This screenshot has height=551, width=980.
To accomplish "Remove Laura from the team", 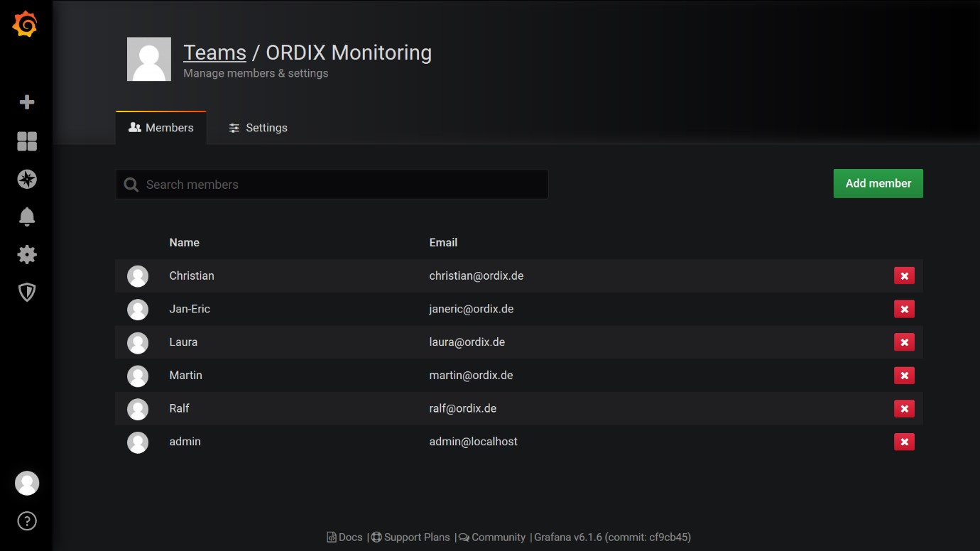I will (x=904, y=342).
